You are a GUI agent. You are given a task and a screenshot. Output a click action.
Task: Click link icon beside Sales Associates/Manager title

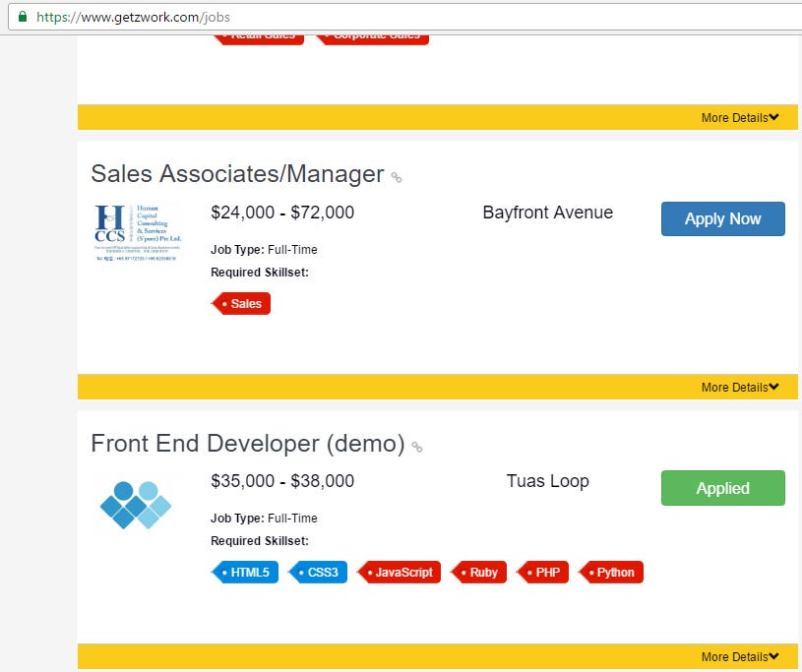(397, 178)
